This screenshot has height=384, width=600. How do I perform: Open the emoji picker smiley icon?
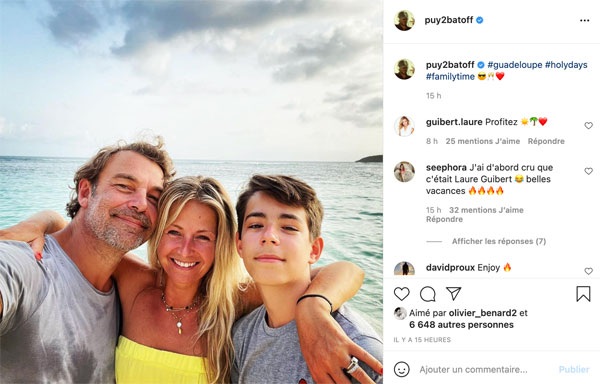point(401,369)
